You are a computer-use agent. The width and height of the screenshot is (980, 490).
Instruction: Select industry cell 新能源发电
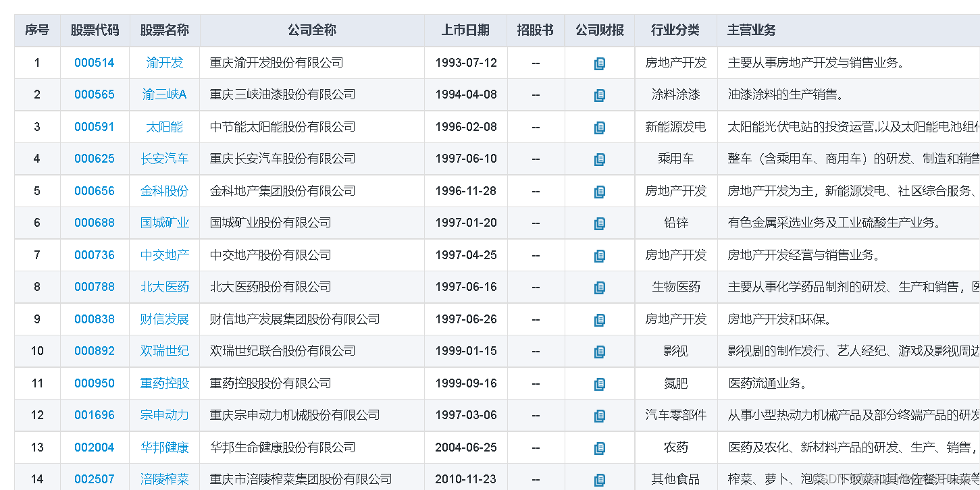coord(675,127)
